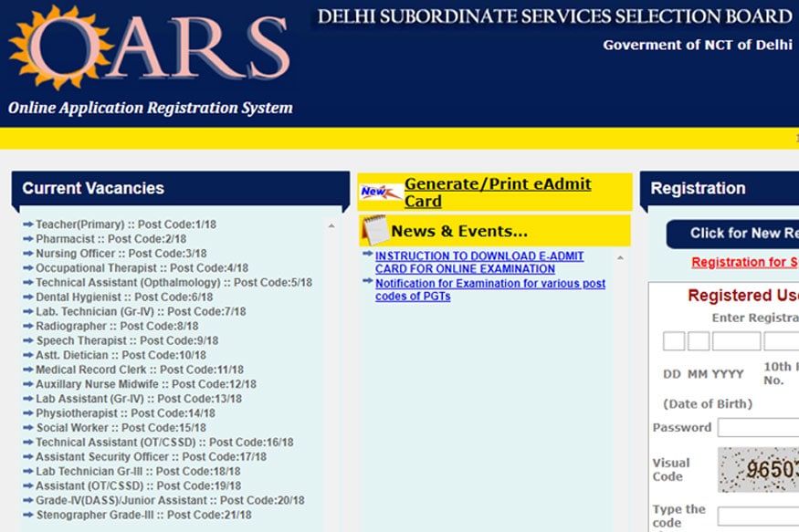Image resolution: width=799 pixels, height=532 pixels.
Task: Click the Current Vacancies panel header
Action: coord(181,188)
